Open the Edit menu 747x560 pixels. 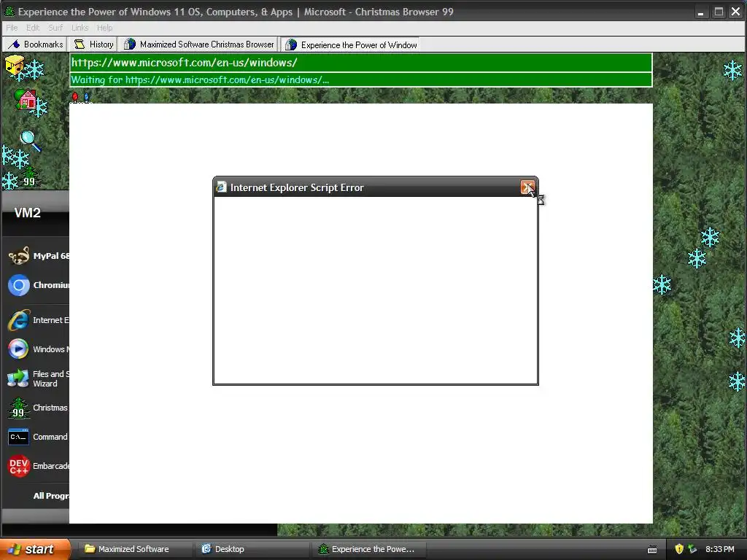pos(33,28)
